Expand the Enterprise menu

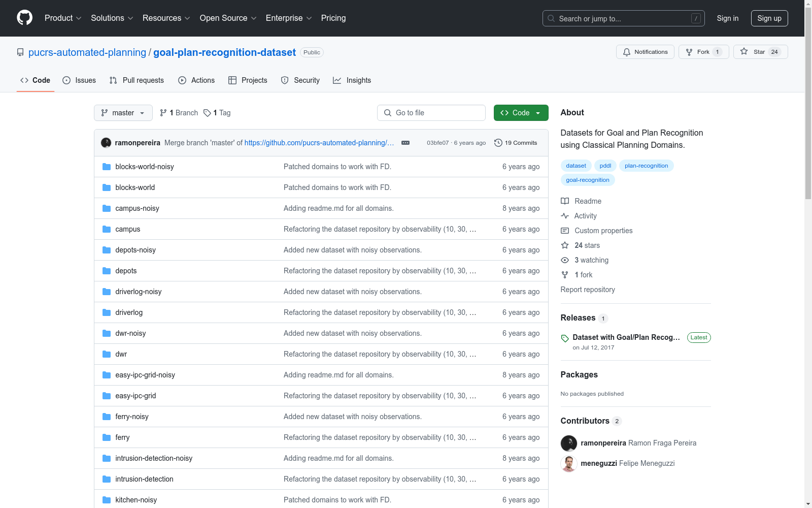click(x=289, y=18)
